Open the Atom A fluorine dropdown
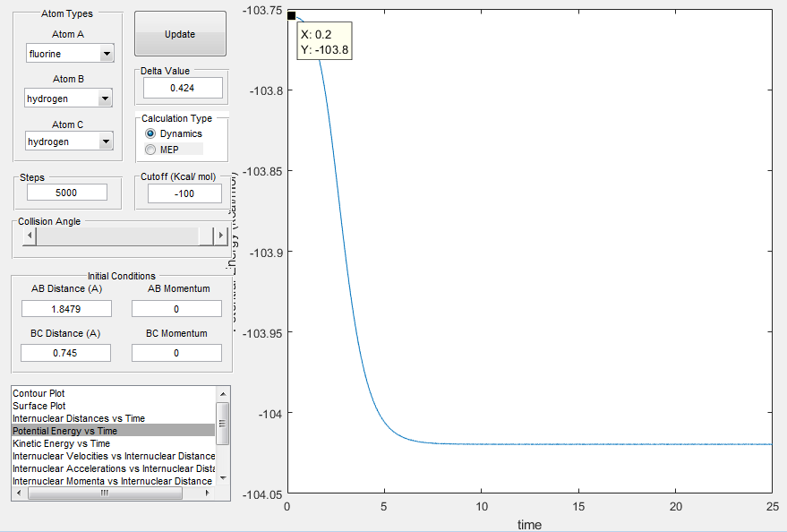 pyautogui.click(x=70, y=53)
